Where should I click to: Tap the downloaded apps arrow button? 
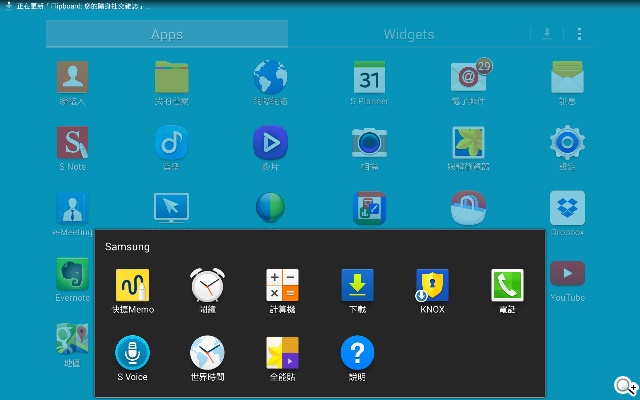(x=546, y=34)
